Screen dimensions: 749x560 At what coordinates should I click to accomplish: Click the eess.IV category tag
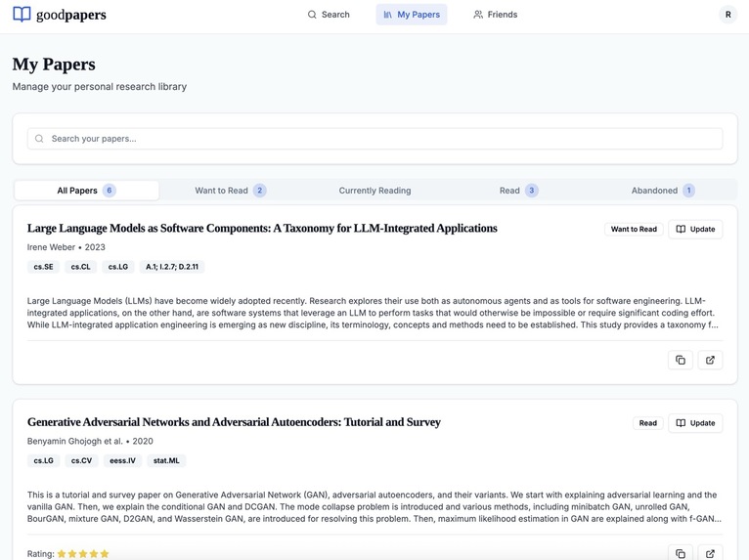(x=123, y=460)
